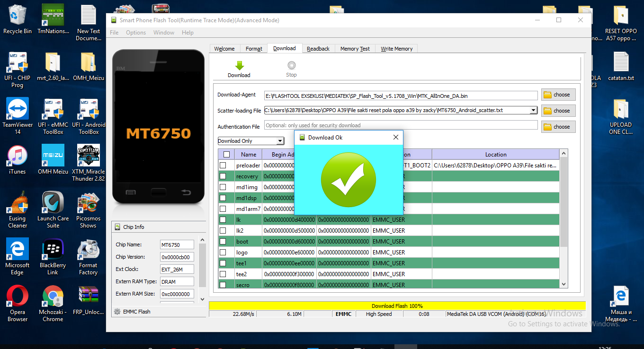
Task: Click the green checkmark in dialog
Action: coord(349,180)
